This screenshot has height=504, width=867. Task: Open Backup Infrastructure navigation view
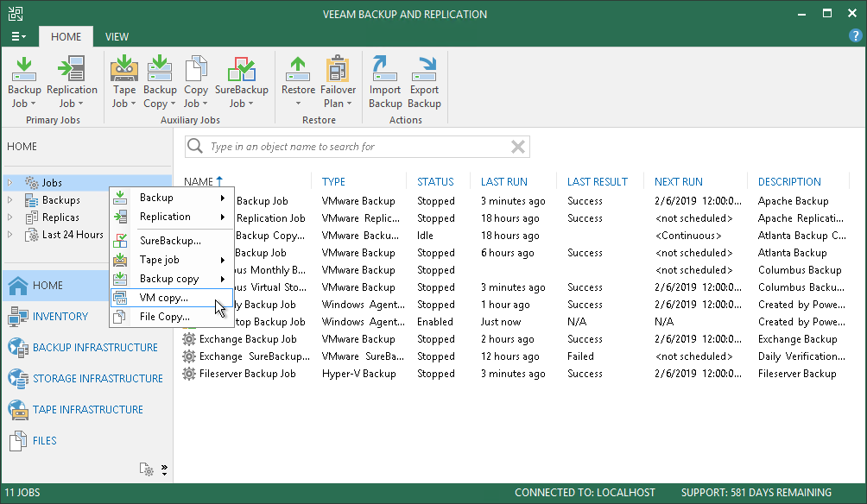[x=95, y=347]
